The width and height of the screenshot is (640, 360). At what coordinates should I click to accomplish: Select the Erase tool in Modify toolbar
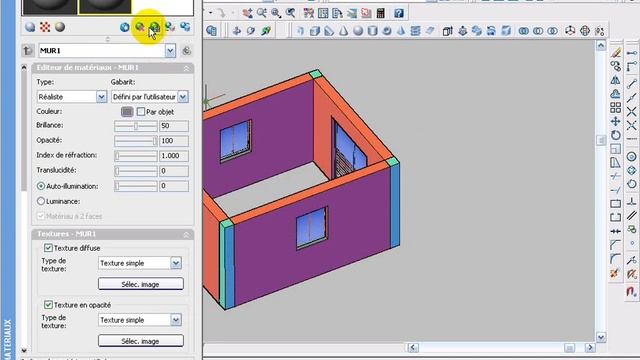click(x=616, y=53)
